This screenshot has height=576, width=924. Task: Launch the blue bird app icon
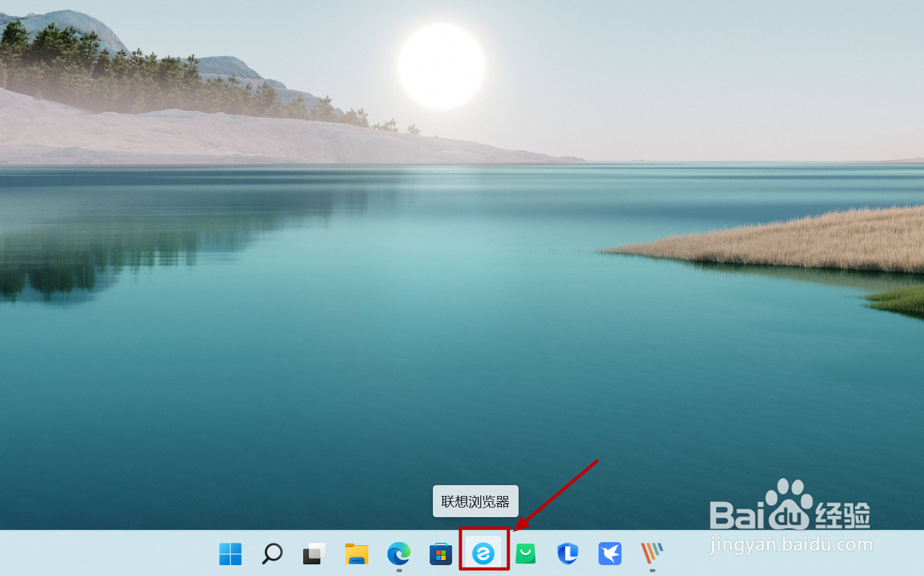click(610, 554)
